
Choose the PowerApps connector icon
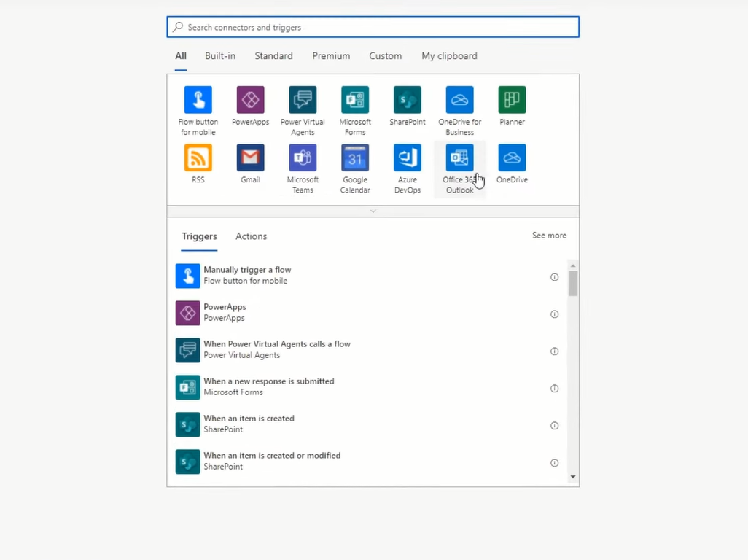251,100
